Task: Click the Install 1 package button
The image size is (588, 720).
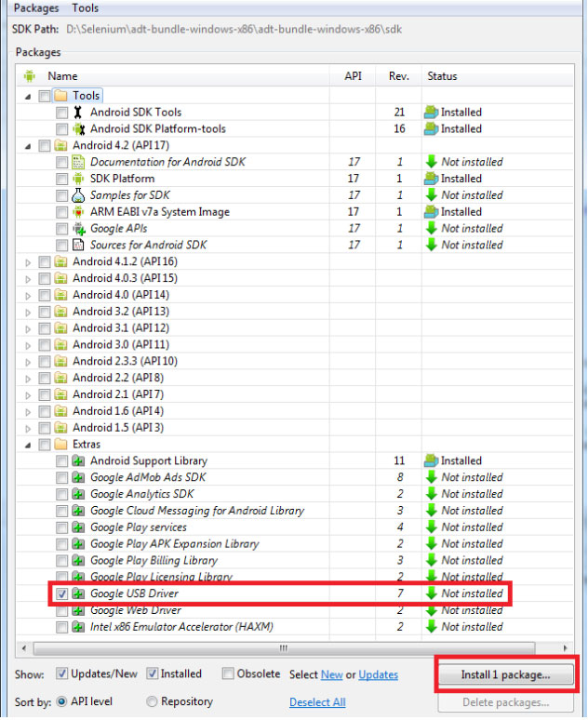Action: click(505, 675)
